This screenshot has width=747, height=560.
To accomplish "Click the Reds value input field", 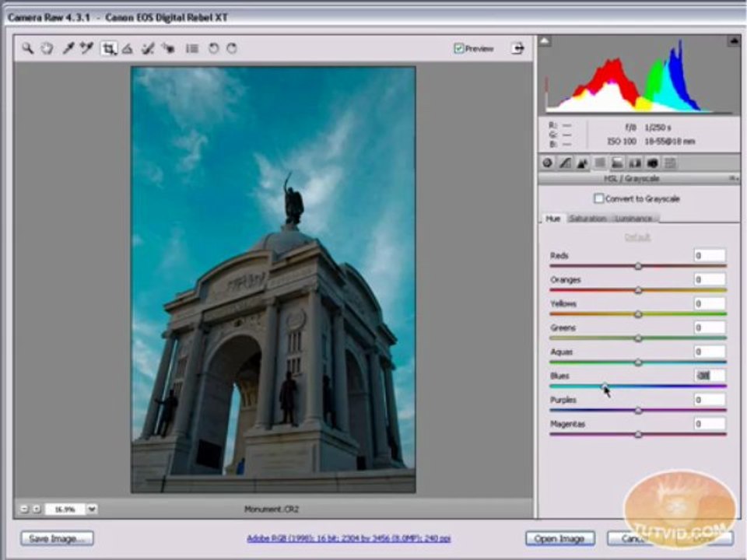I will click(x=710, y=255).
